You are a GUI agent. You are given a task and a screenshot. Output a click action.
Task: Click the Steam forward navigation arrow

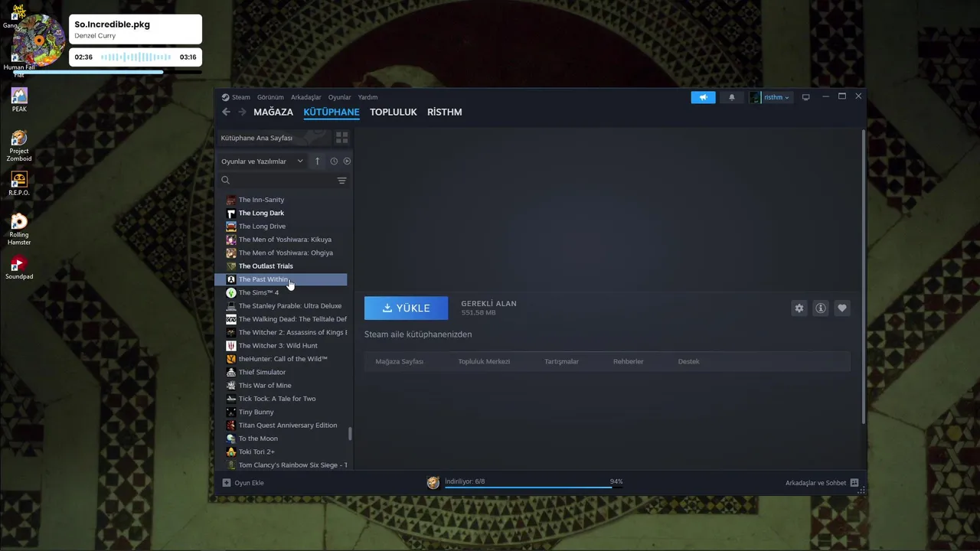[242, 112]
